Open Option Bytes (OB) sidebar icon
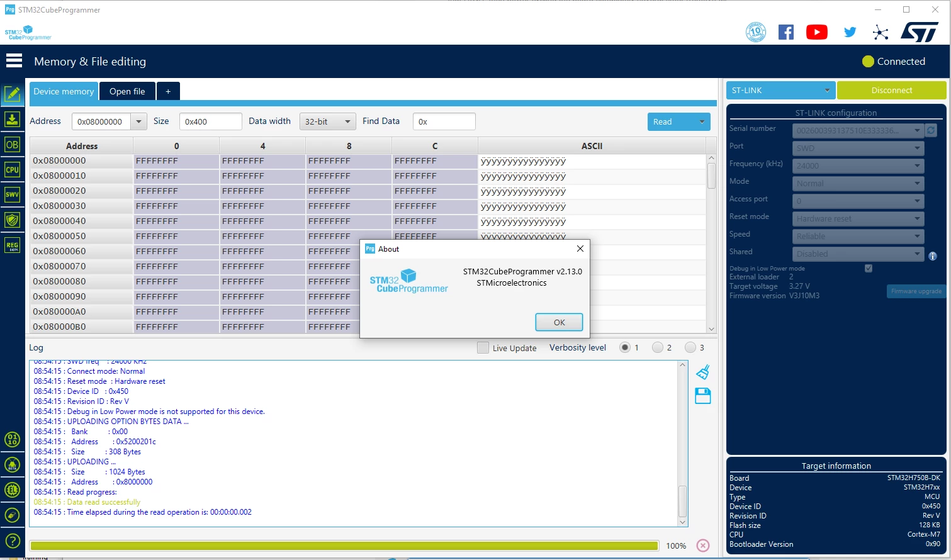Image resolution: width=951 pixels, height=560 pixels. (x=12, y=144)
